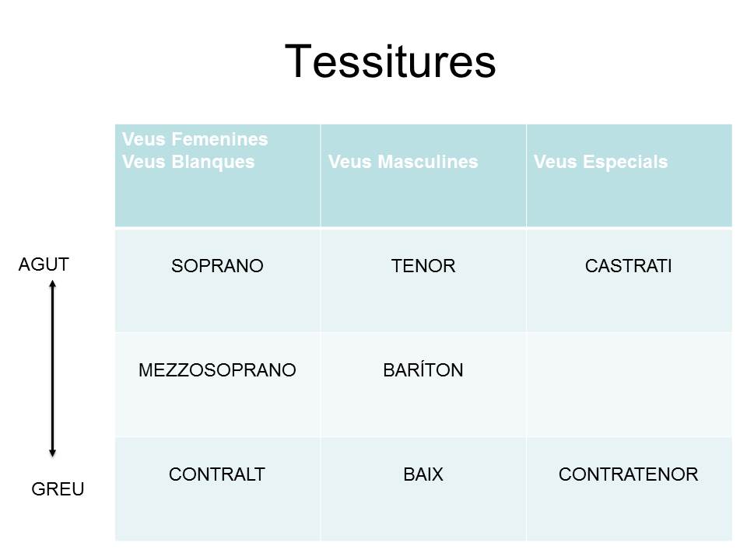This screenshot has width=747, height=560.
Task: Click the Tessitures slide title
Action: coord(390,61)
